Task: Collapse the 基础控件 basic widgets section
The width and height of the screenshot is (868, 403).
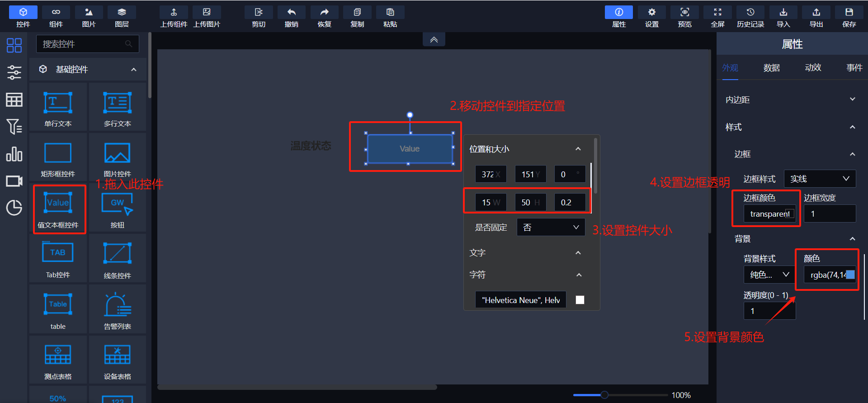Action: (134, 70)
